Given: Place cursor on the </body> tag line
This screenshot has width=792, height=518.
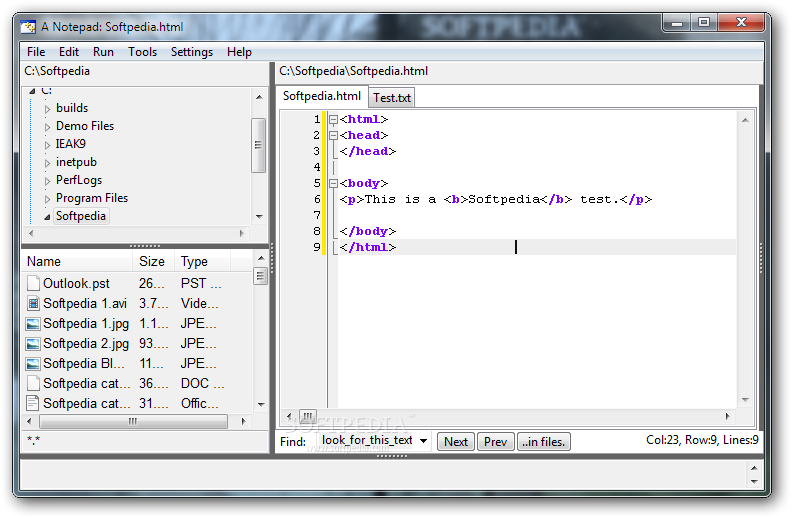Looking at the screenshot, I should (368, 231).
